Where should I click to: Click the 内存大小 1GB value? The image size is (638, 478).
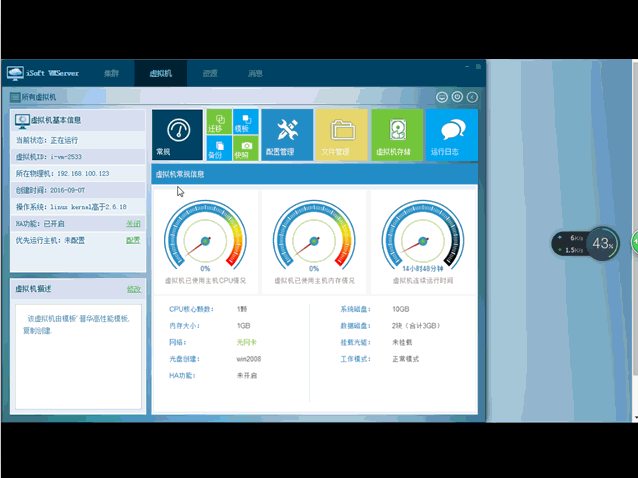(x=243, y=326)
